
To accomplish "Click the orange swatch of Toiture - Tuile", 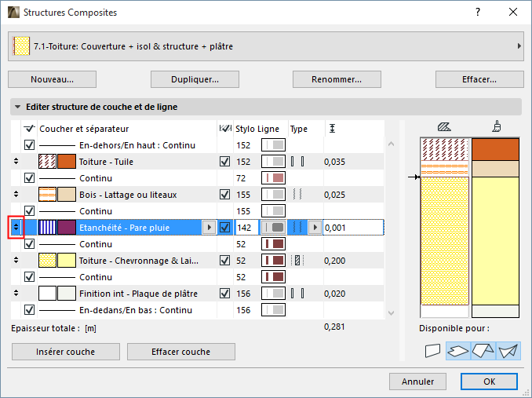I will click(67, 162).
